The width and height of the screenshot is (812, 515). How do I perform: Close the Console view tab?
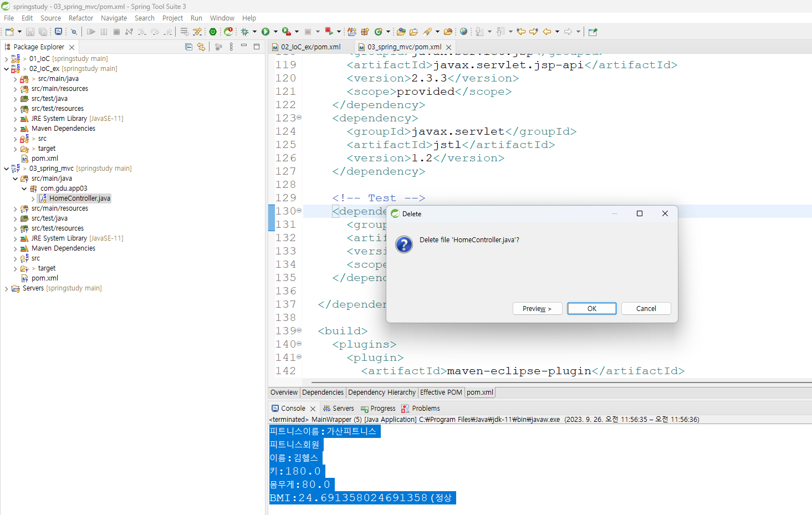tap(313, 409)
